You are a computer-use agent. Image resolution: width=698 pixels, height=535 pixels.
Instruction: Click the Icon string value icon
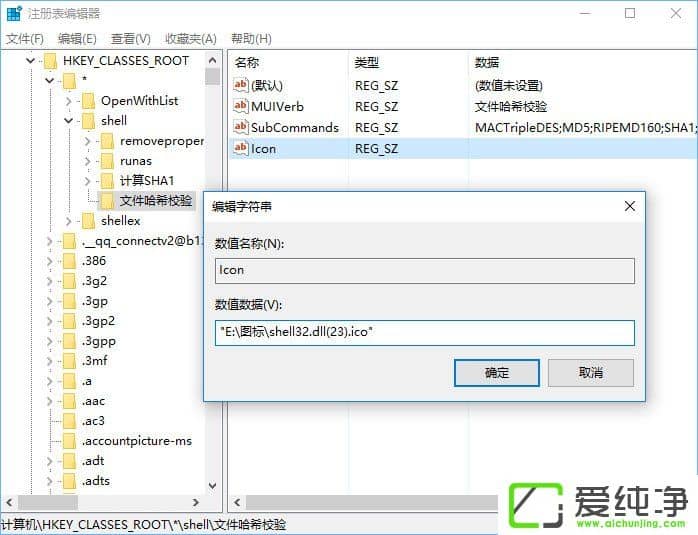point(240,148)
